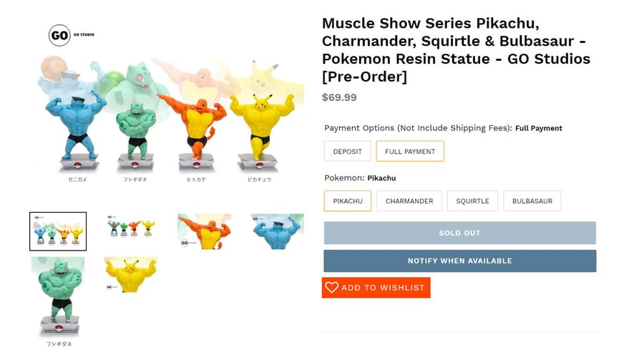The height and width of the screenshot is (360, 644).
Task: Click the Sold Out button
Action: [x=459, y=233]
